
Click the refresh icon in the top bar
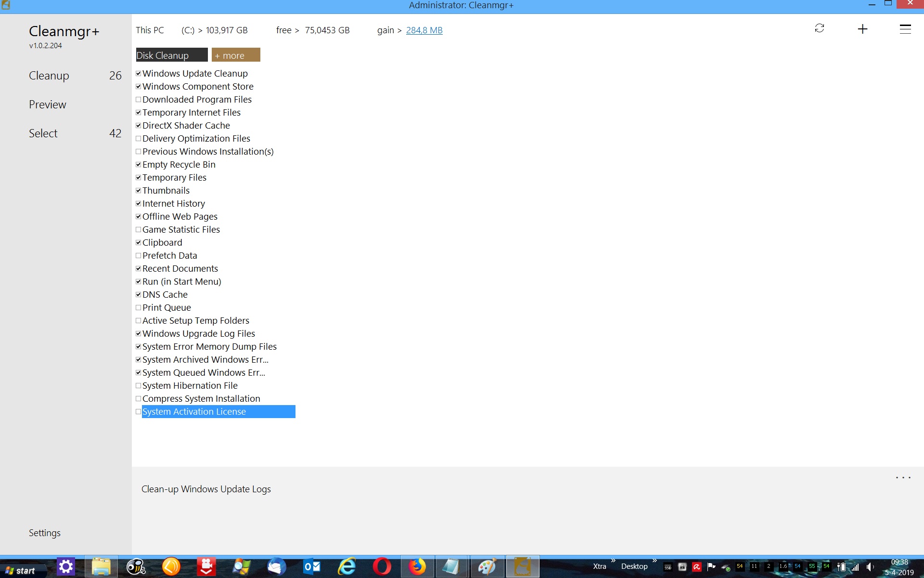[x=820, y=28]
